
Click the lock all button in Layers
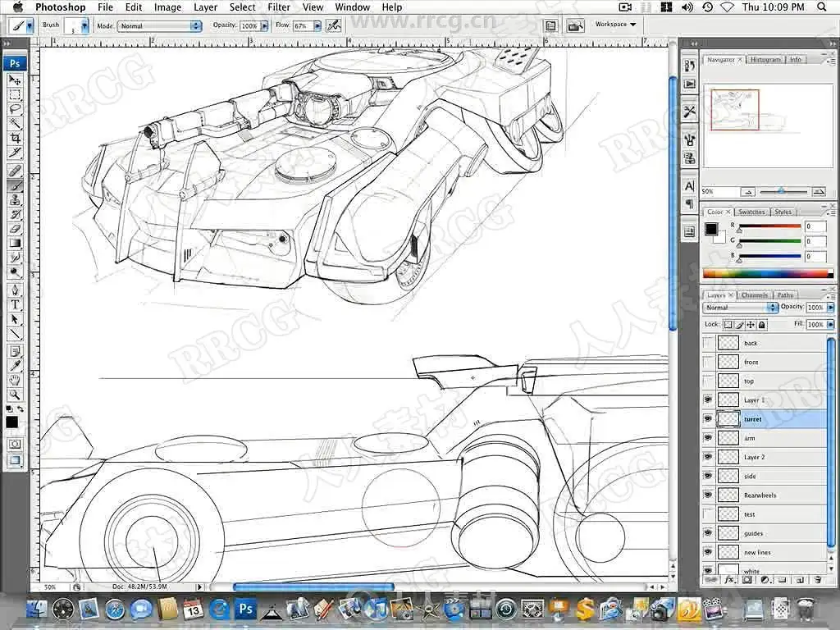762,325
